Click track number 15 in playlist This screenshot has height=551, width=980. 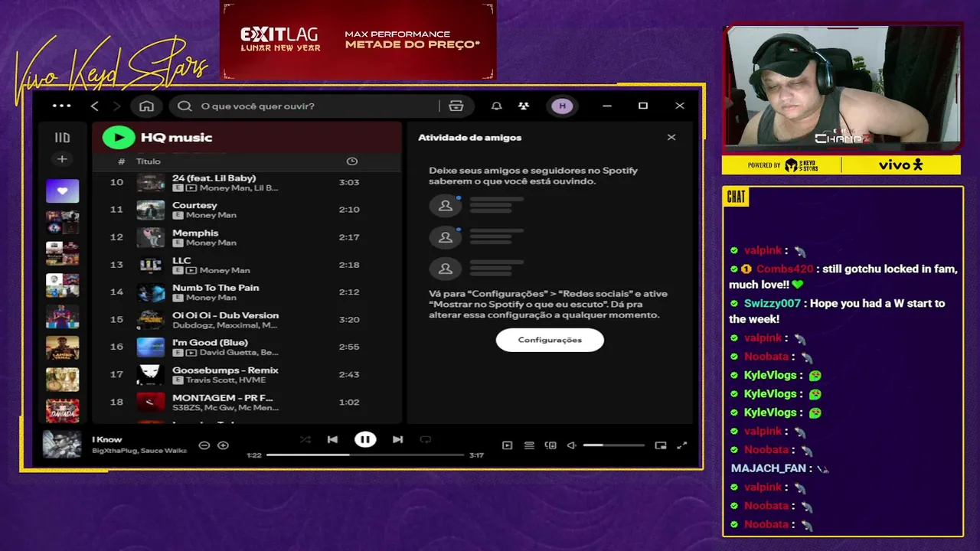coord(116,320)
